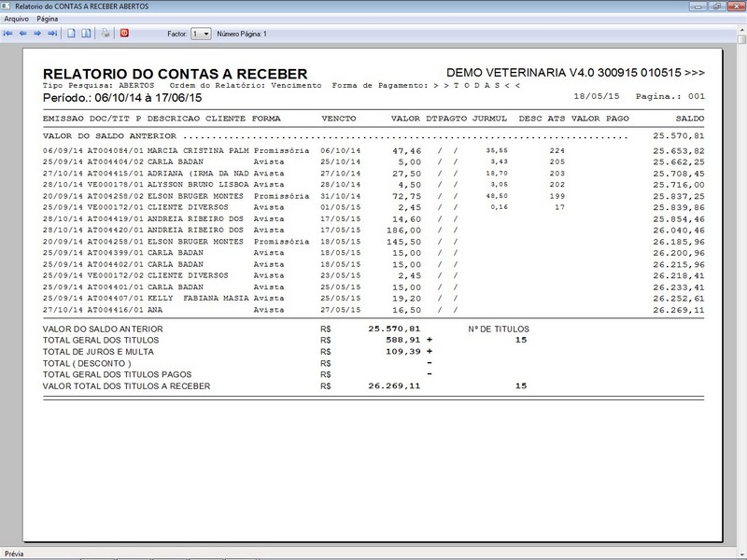747x560 pixels.
Task: Select the ALYSSON BRUNO LISBOA row
Action: [373, 185]
